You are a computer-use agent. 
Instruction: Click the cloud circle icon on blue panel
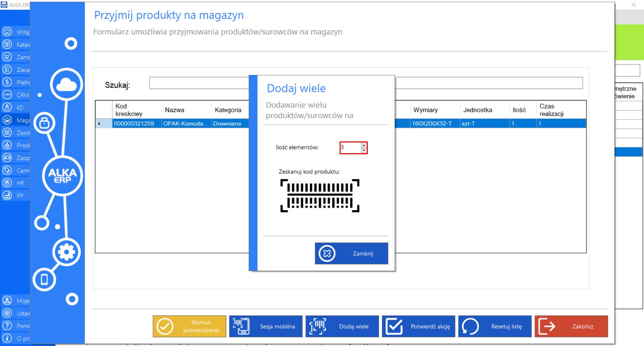66,84
